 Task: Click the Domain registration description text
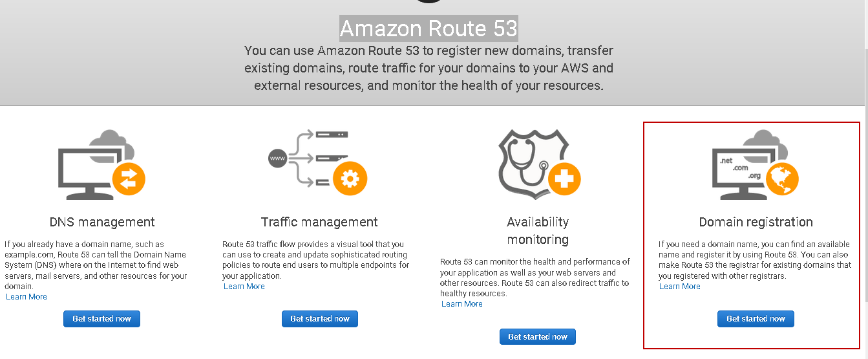[x=755, y=260]
